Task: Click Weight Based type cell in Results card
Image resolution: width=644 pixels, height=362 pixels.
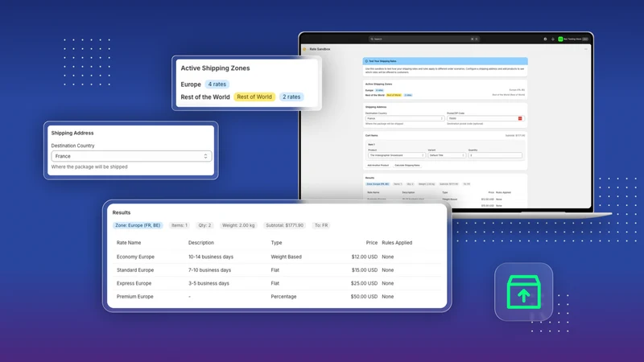Action: [286, 257]
